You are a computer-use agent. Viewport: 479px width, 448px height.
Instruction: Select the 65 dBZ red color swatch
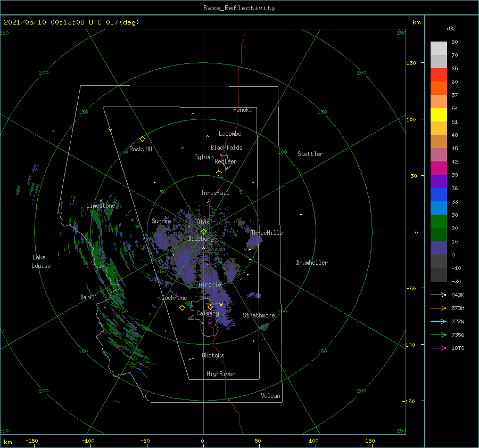[439, 75]
